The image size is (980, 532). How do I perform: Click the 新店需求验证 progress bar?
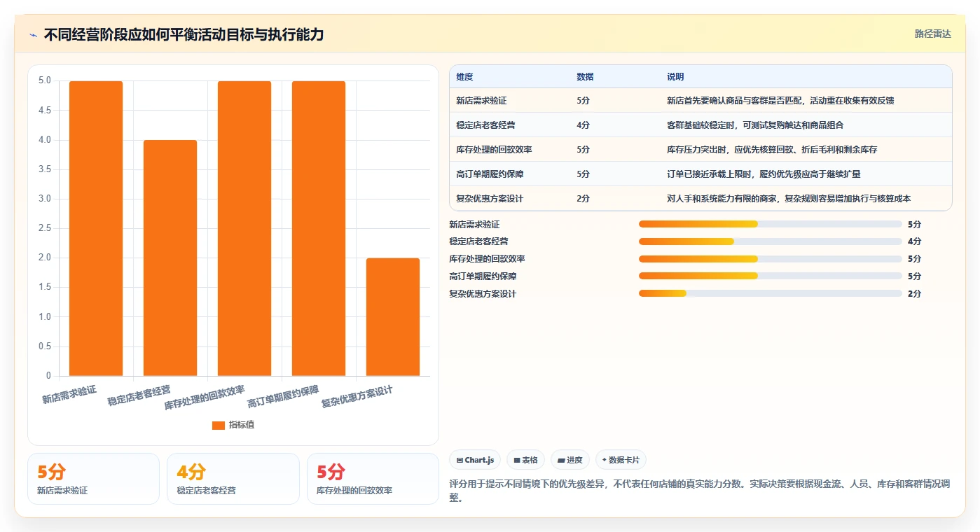tap(770, 224)
